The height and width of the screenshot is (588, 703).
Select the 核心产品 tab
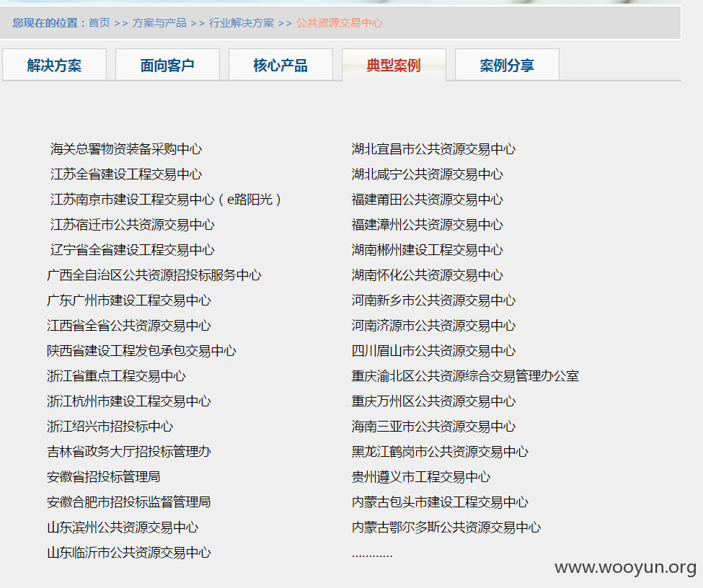coord(280,65)
